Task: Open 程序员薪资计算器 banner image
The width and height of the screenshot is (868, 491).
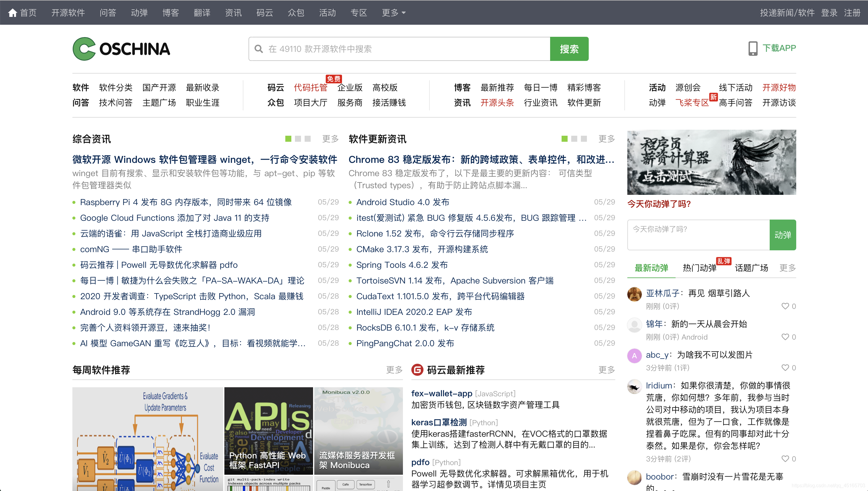Action: pos(711,162)
